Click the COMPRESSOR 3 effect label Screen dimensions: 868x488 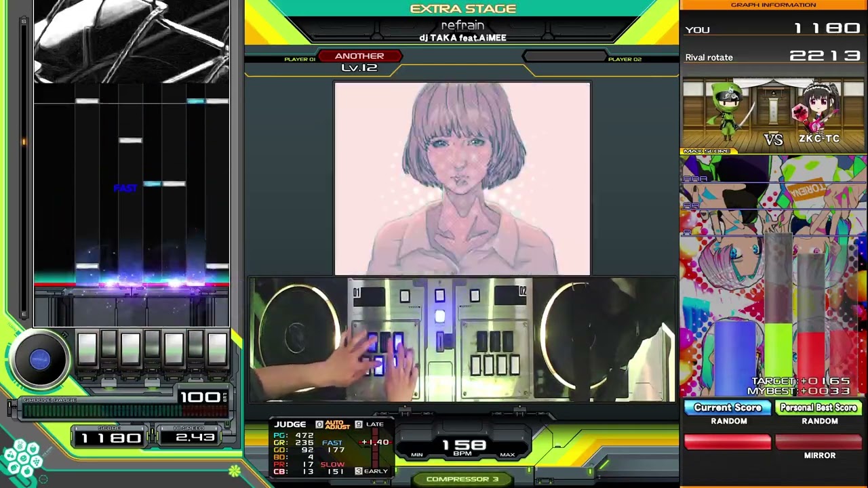click(462, 479)
